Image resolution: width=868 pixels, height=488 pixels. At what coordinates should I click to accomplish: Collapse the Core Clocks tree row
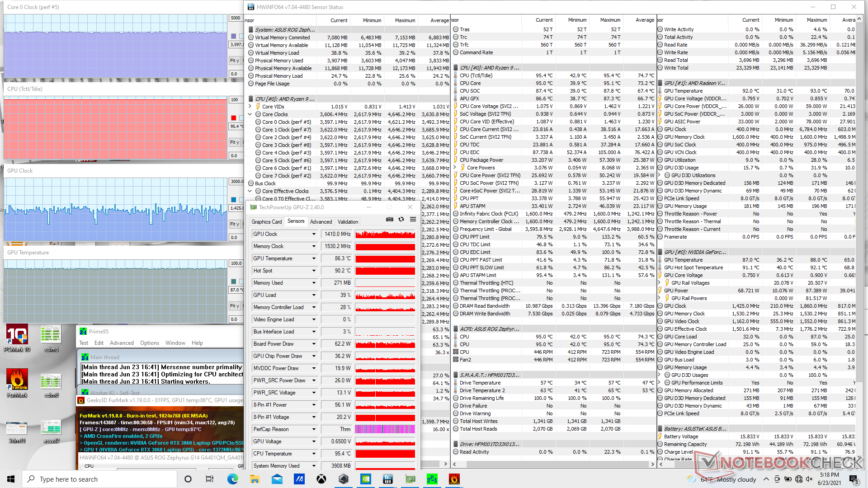coord(250,114)
